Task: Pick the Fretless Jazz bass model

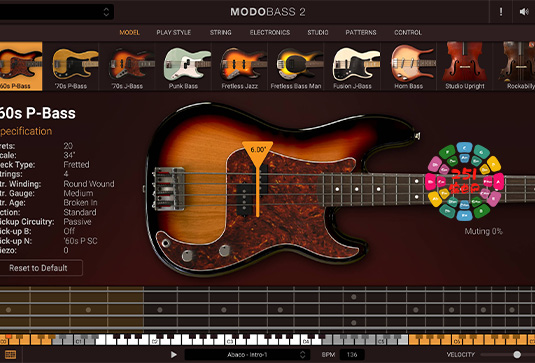Action: coord(240,66)
